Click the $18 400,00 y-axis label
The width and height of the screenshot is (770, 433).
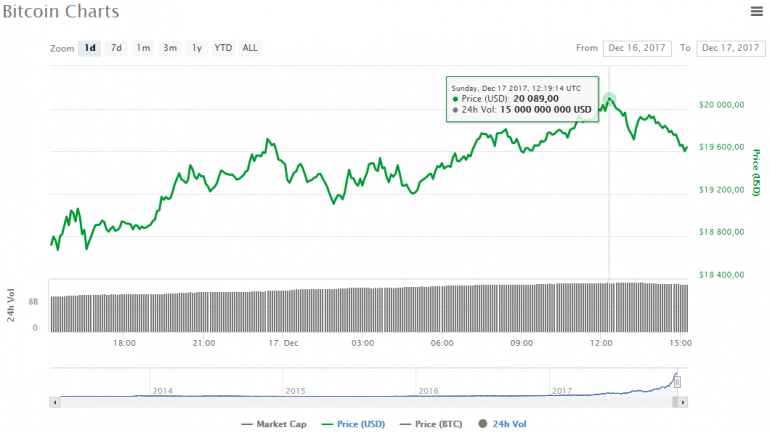click(721, 275)
